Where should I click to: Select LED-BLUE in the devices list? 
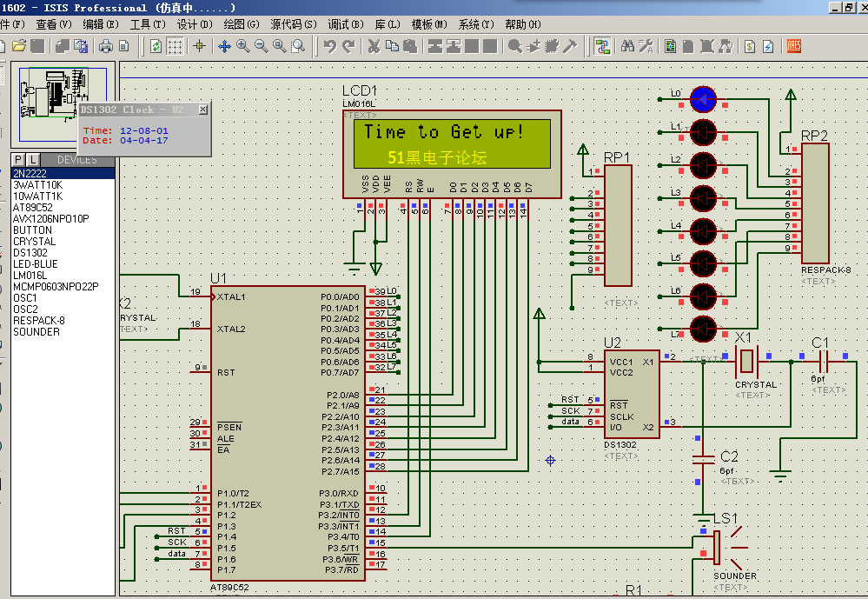[x=63, y=263]
